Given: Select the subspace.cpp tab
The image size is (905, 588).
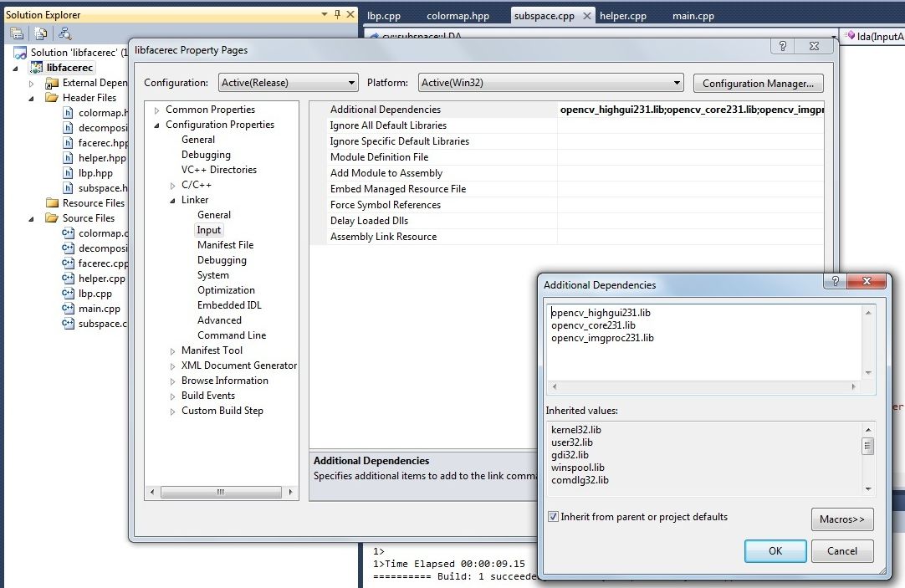Looking at the screenshot, I should (544, 16).
